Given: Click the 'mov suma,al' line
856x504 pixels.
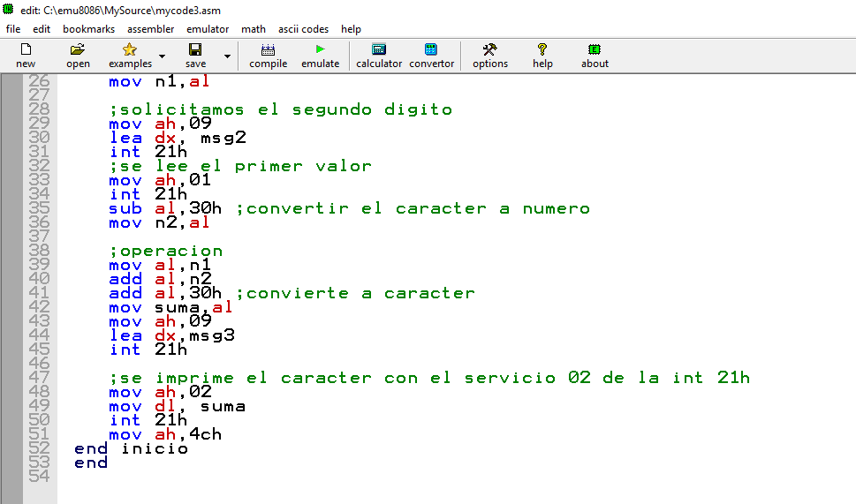Looking at the screenshot, I should 170,308.
